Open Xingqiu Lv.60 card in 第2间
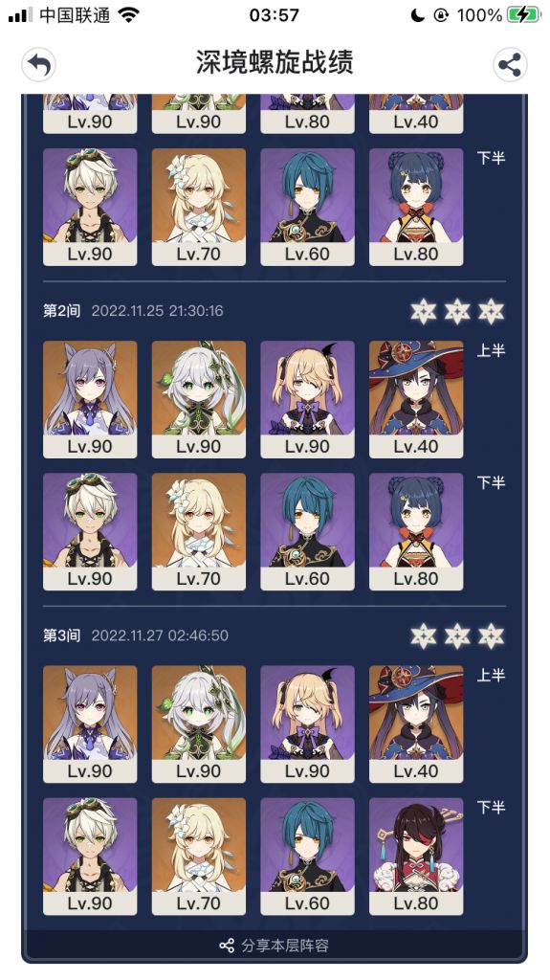550x980 pixels. (307, 532)
